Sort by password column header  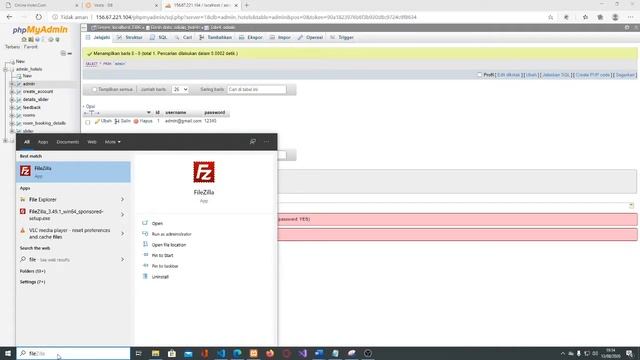(x=214, y=112)
